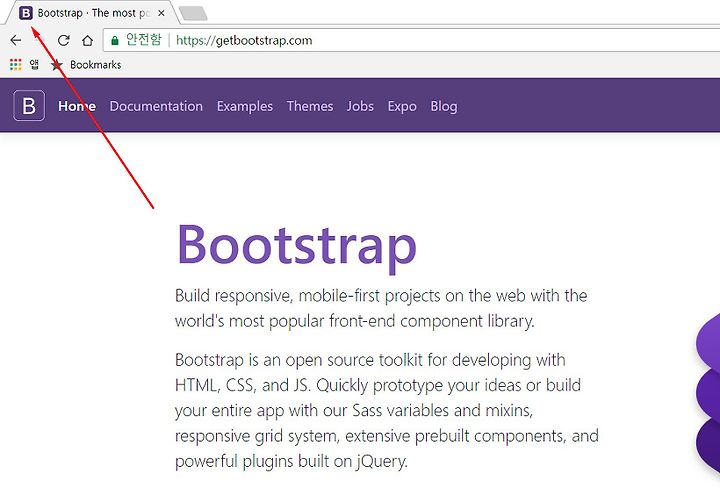Click the 'Bootstrap is an open source toolkit' paragraph
Viewport: 720px width, 488px height.
[387, 410]
